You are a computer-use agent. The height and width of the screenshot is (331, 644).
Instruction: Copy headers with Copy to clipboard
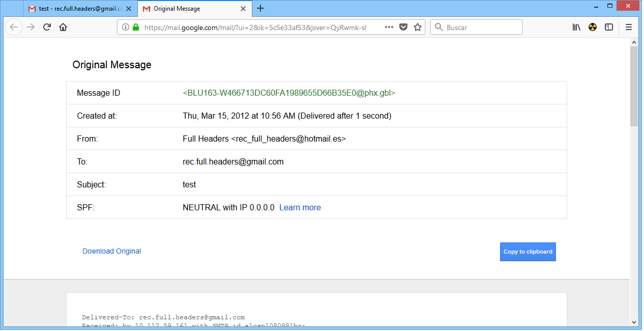coord(528,252)
